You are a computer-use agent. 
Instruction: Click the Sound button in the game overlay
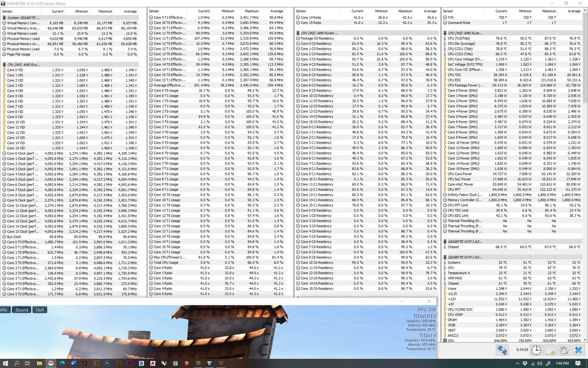coord(21,310)
